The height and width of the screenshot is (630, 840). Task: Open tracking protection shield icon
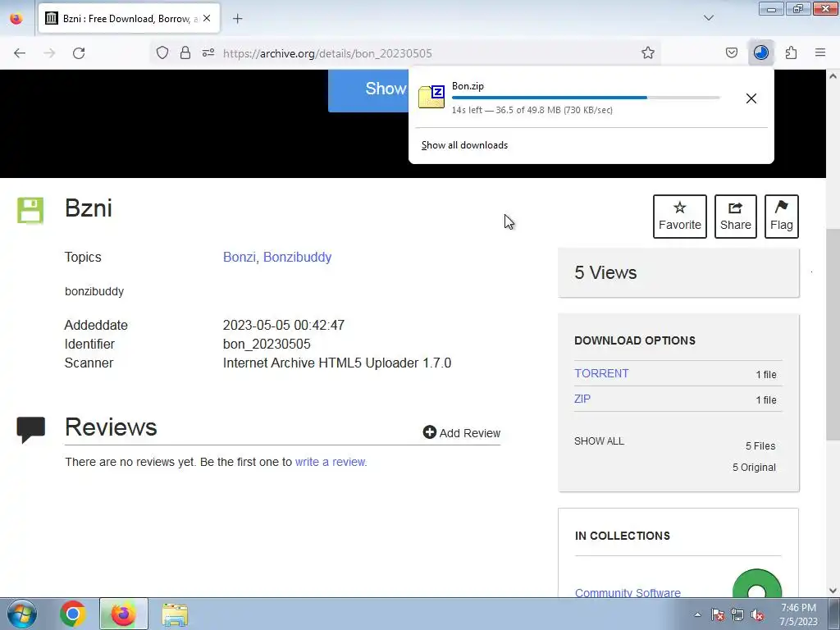162,52
